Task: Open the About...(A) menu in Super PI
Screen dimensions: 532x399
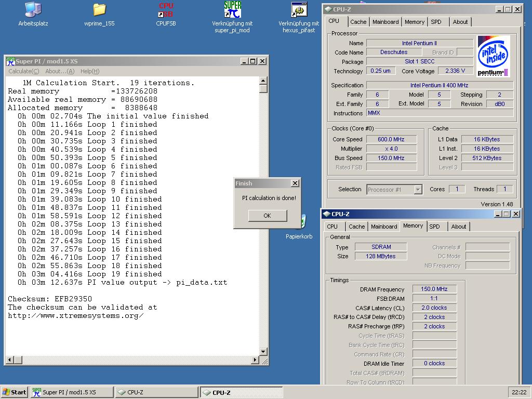Action: 60,71
